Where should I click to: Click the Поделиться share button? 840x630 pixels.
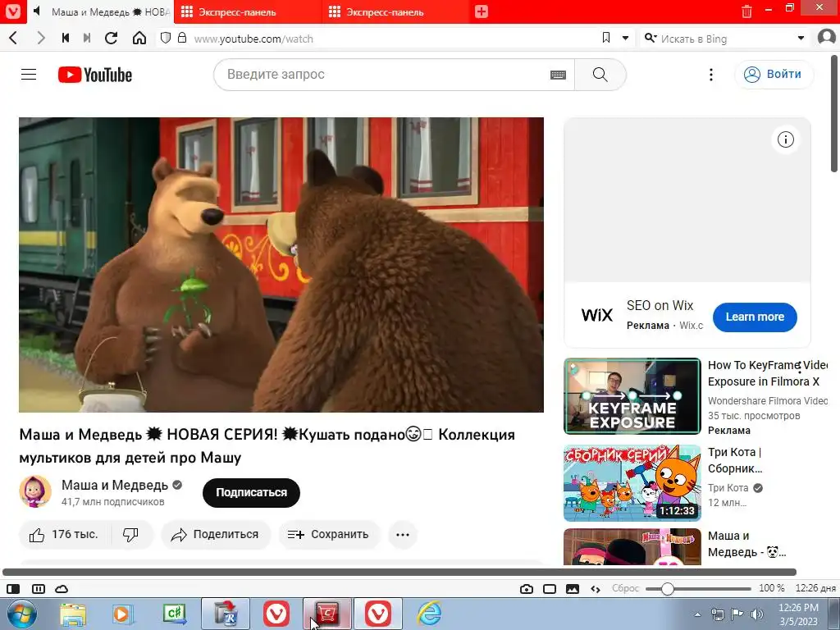[216, 535]
